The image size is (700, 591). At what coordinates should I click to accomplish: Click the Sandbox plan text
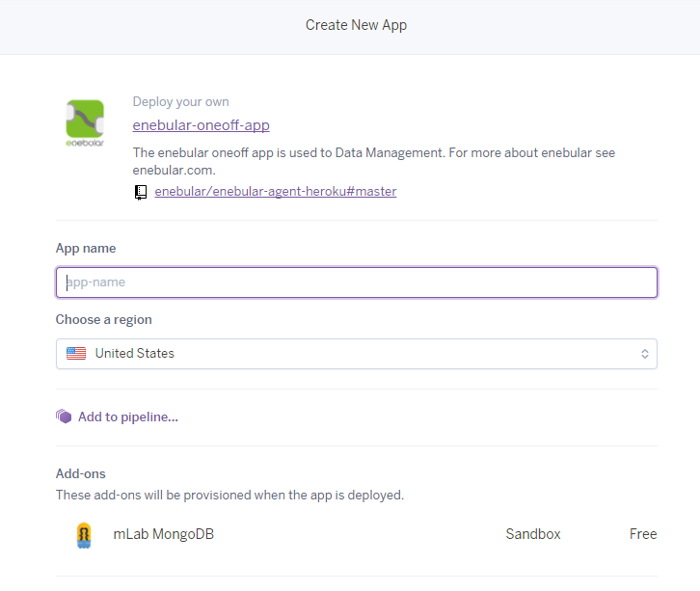point(532,534)
